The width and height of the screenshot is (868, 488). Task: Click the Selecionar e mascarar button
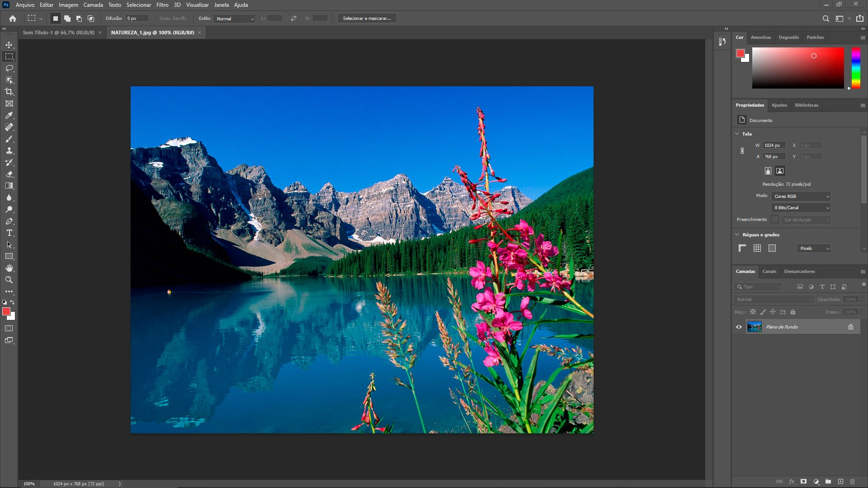pos(367,19)
